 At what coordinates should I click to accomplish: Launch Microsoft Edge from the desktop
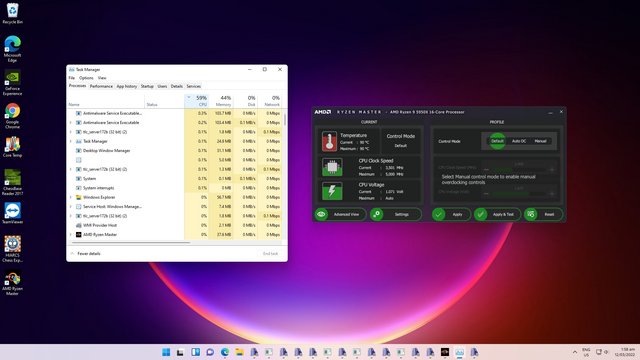click(12, 49)
